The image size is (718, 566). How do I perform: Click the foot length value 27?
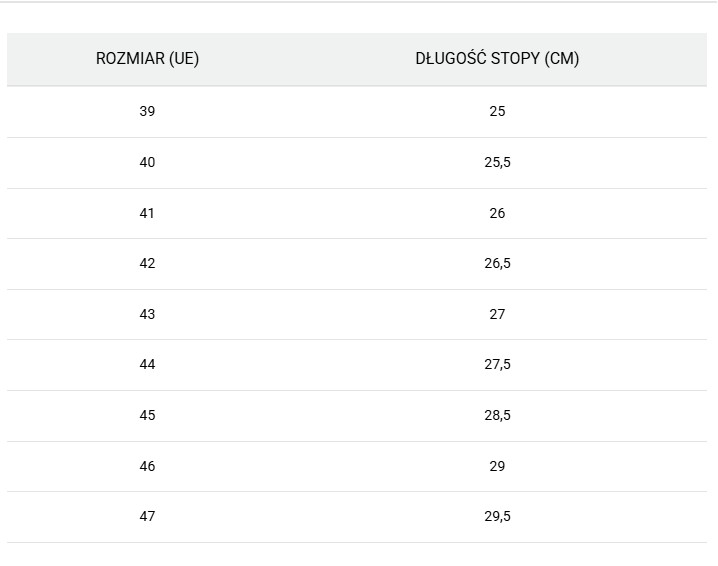(497, 314)
